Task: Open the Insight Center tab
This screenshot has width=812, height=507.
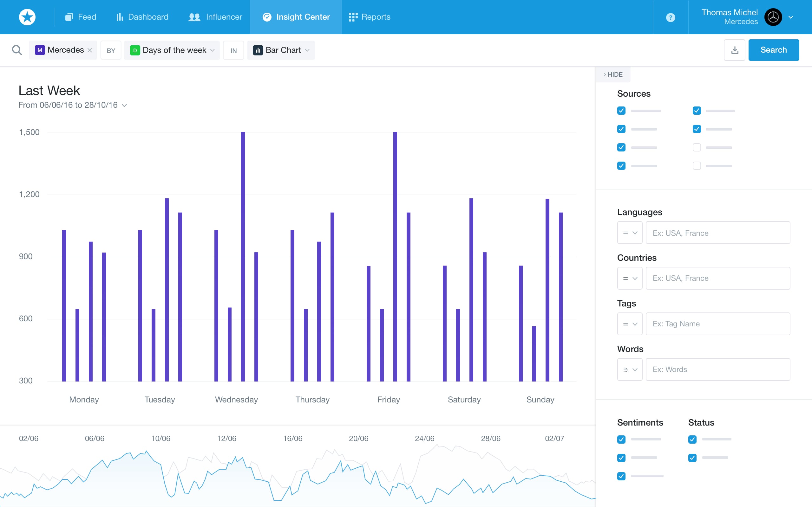Action: [x=296, y=17]
